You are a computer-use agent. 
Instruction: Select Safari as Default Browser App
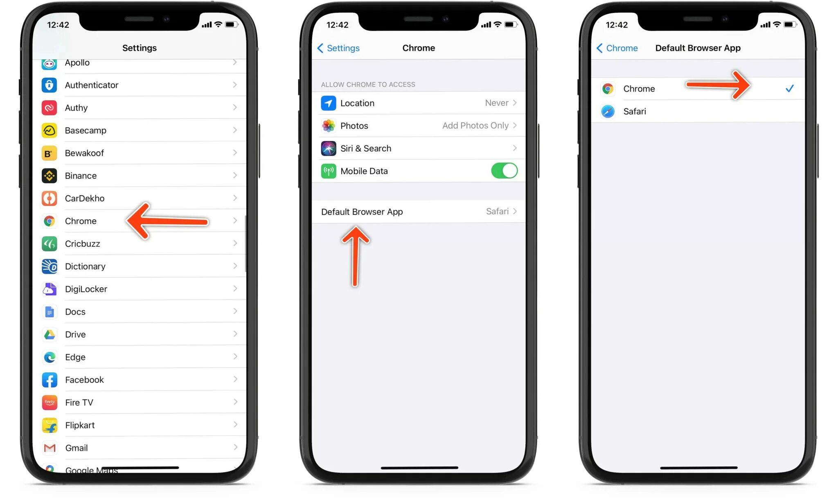pyautogui.click(x=695, y=111)
